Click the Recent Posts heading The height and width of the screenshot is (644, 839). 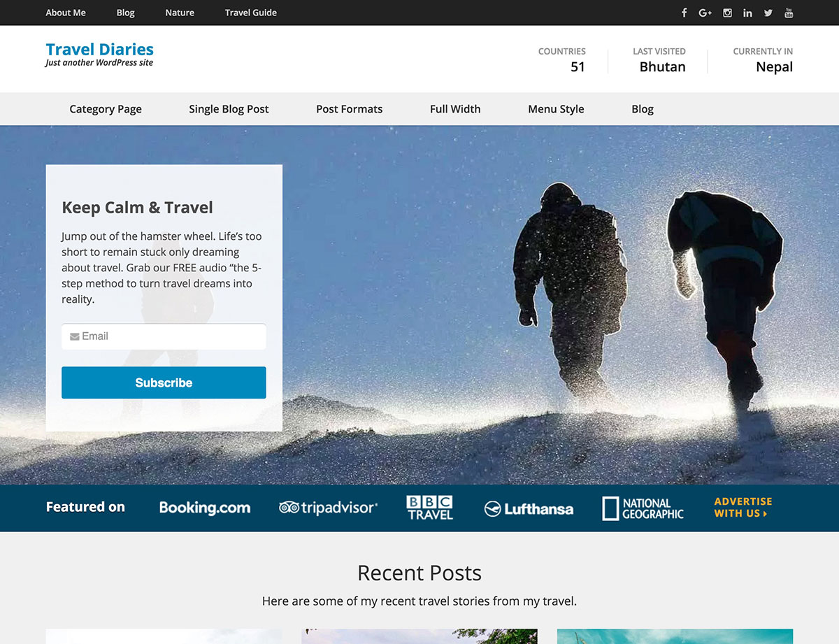point(419,573)
